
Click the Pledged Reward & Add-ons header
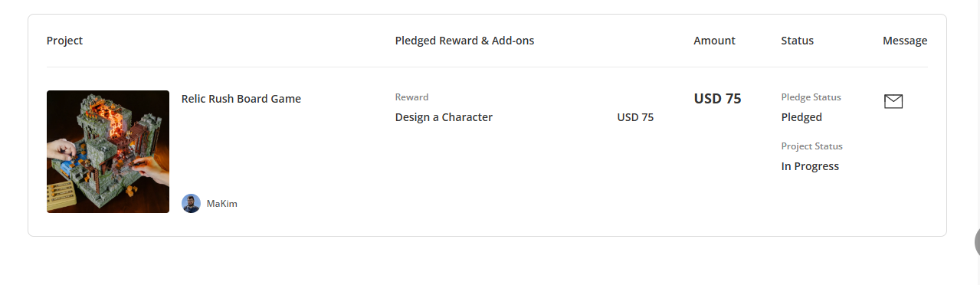[464, 41]
